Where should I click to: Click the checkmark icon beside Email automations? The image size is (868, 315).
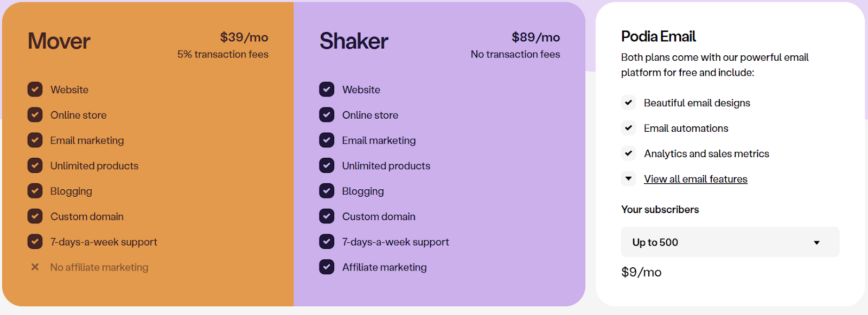[629, 128]
